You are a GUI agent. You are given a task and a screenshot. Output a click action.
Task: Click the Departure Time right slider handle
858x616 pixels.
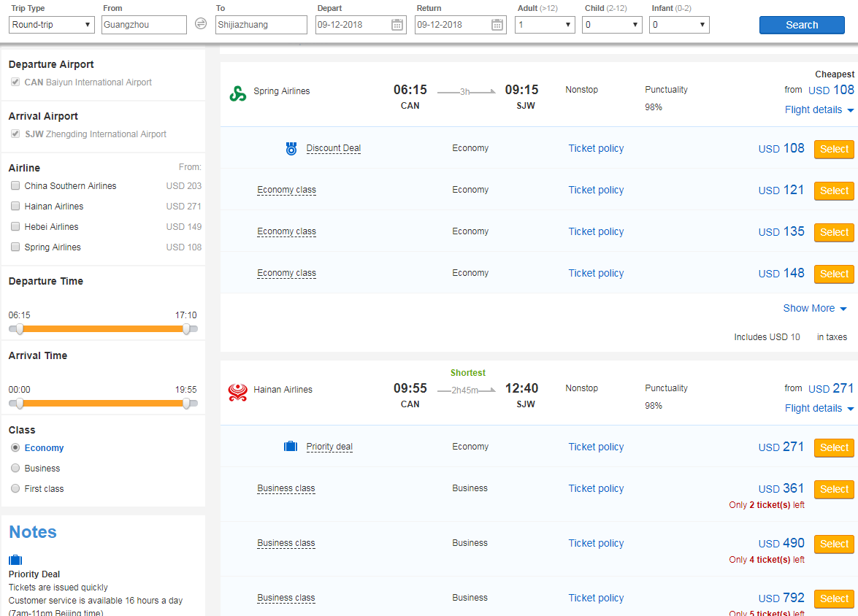[187, 328]
